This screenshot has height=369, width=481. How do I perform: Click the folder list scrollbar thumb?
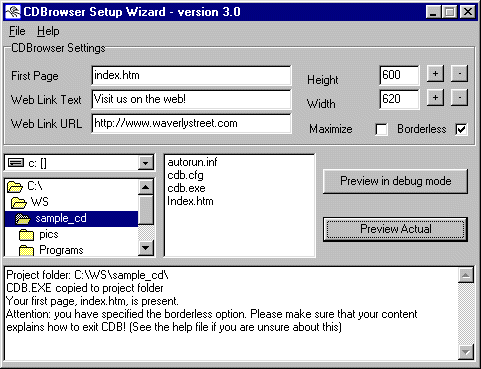pos(146,210)
